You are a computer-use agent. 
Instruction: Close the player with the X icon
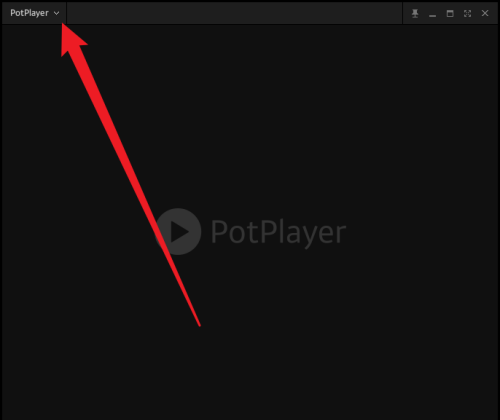[x=485, y=13]
